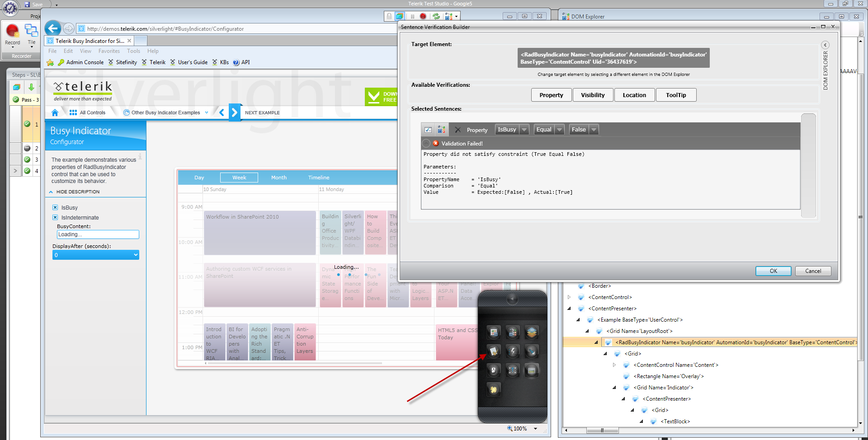The height and width of the screenshot is (440, 868).
Task: Click the Build Verification icon in the popup
Action: coord(494,351)
